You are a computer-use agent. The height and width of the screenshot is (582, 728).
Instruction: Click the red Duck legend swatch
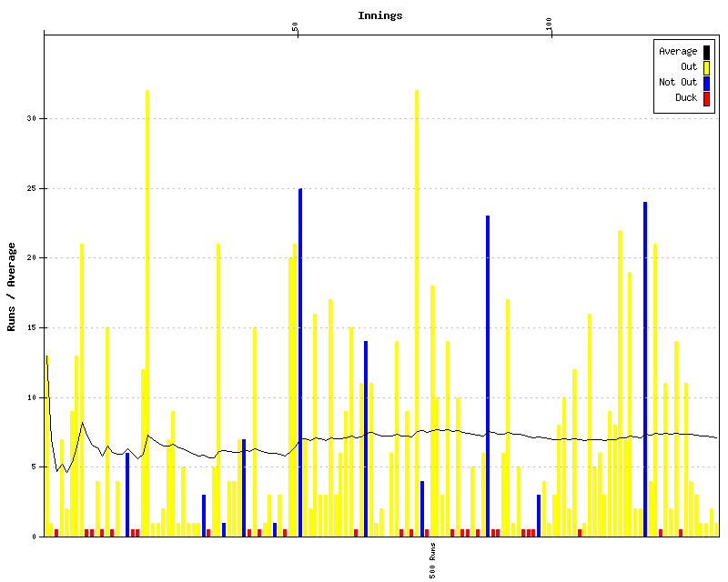click(706, 97)
